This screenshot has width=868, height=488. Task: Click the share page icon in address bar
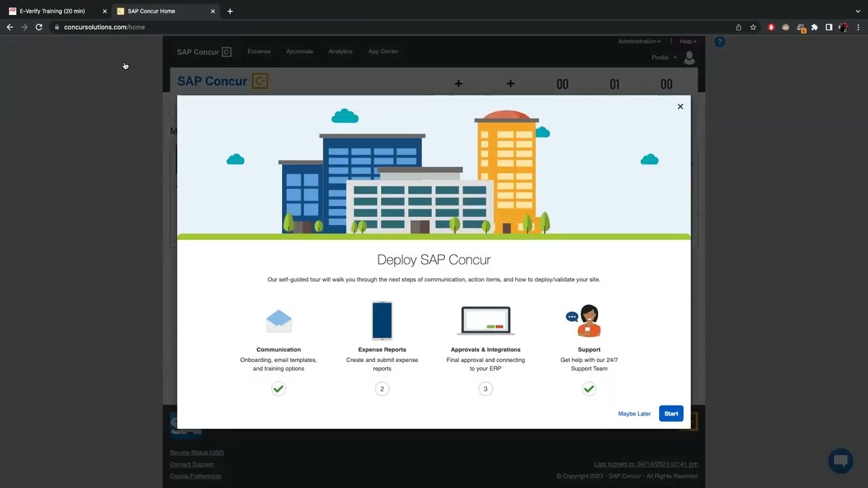click(x=738, y=27)
